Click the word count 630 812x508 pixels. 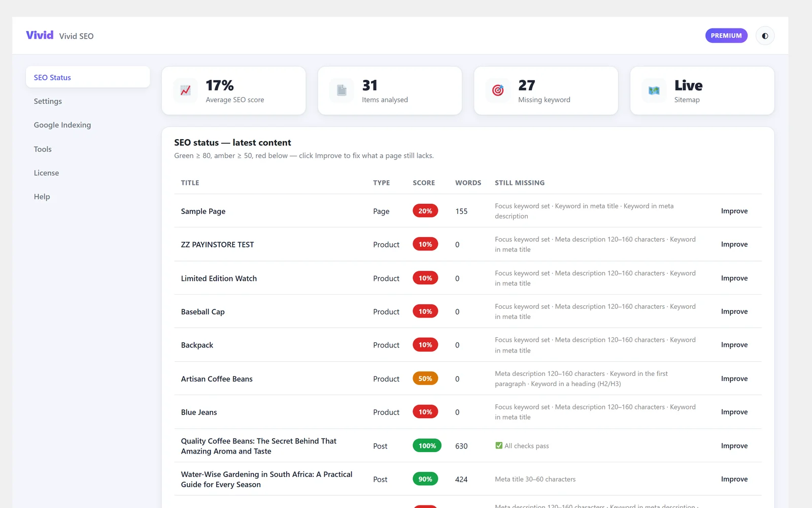[461, 446]
